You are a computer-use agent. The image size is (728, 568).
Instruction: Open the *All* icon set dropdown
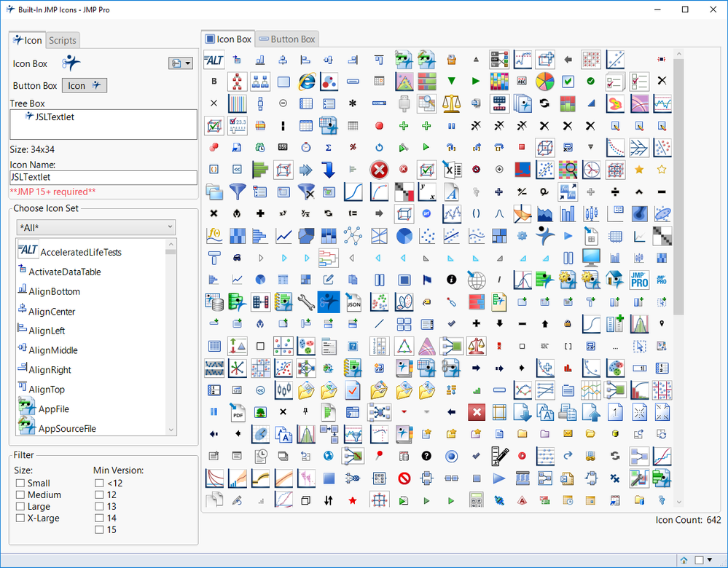pos(96,227)
